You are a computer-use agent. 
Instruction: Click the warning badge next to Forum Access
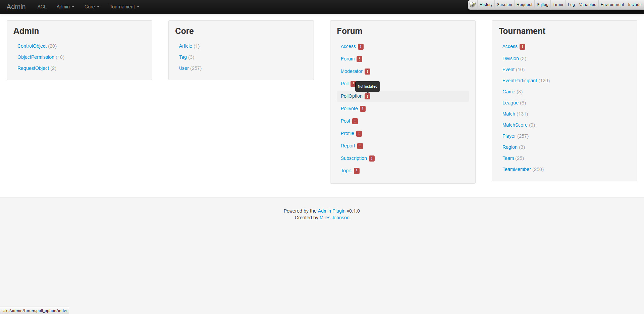coord(361,47)
